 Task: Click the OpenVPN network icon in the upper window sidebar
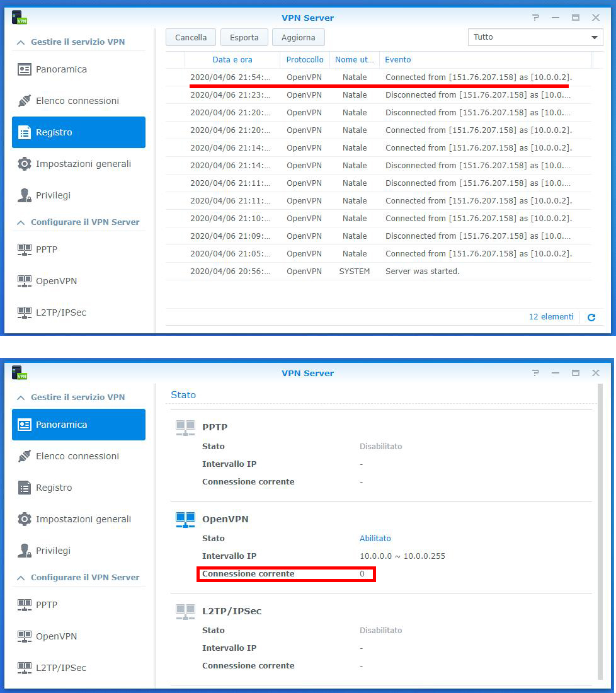click(x=25, y=281)
